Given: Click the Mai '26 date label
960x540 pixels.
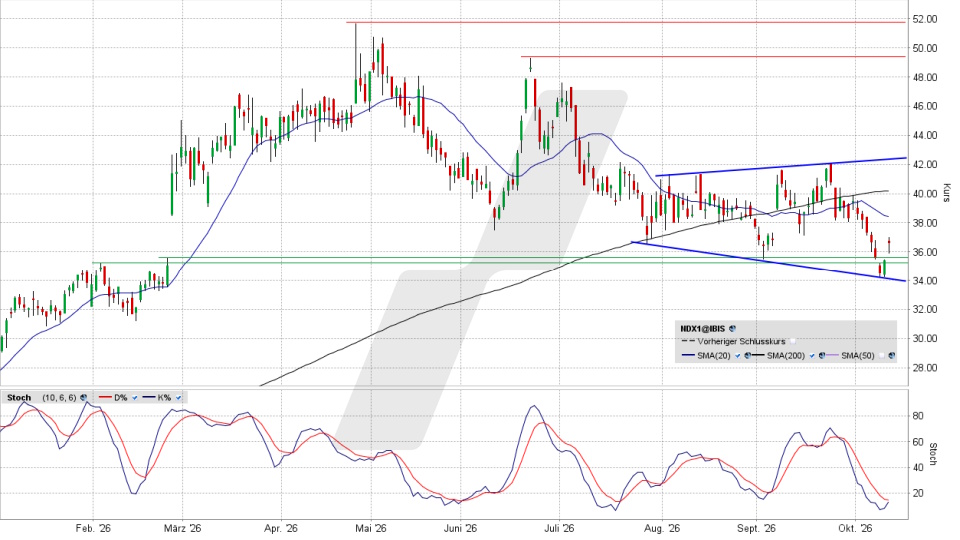Looking at the screenshot, I should click(372, 528).
